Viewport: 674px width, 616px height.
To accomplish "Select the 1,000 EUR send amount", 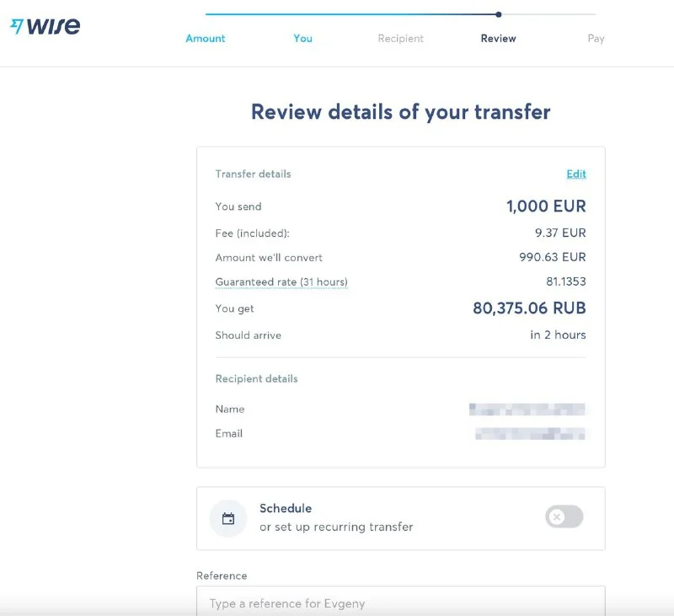I will point(546,206).
